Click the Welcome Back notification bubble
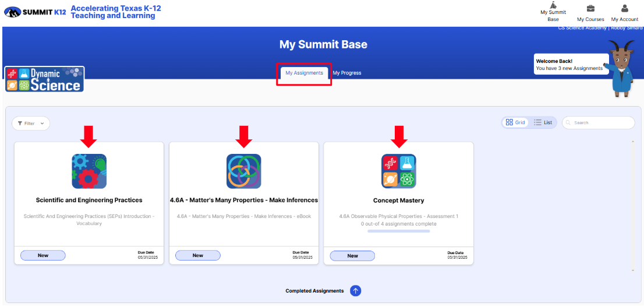 coord(571,64)
